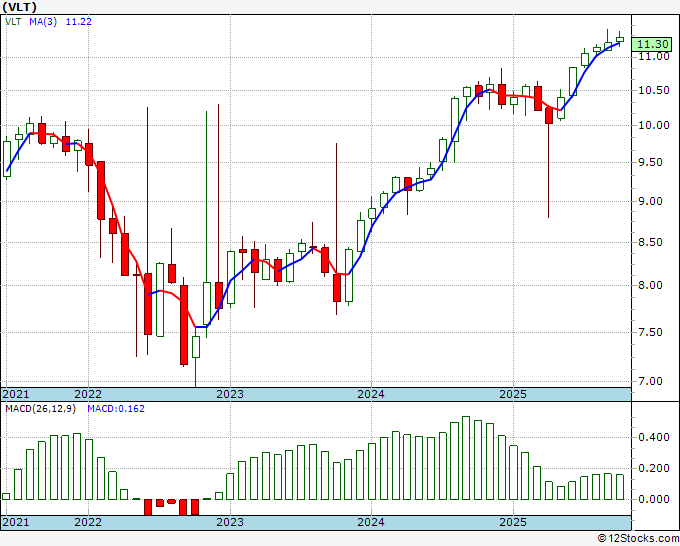This screenshot has width=680, height=546.
Task: Click the current price tag 11.30
Action: 651,44
